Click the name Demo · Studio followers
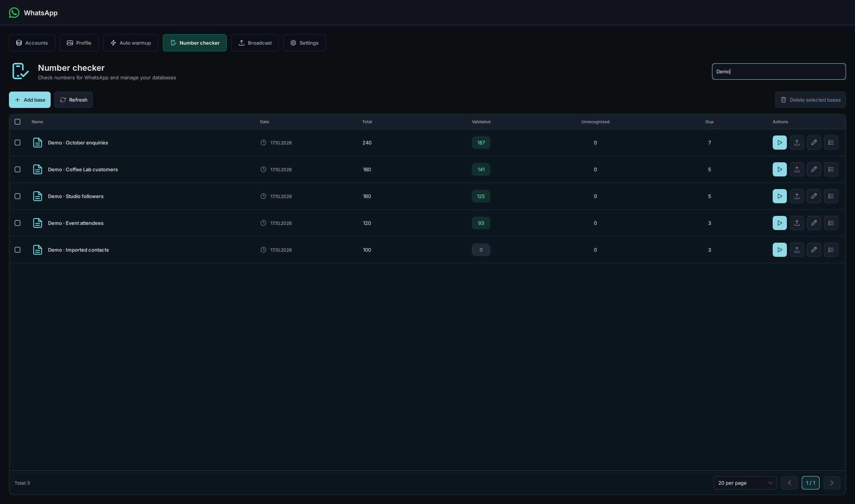The height and width of the screenshot is (504, 855). (76, 196)
